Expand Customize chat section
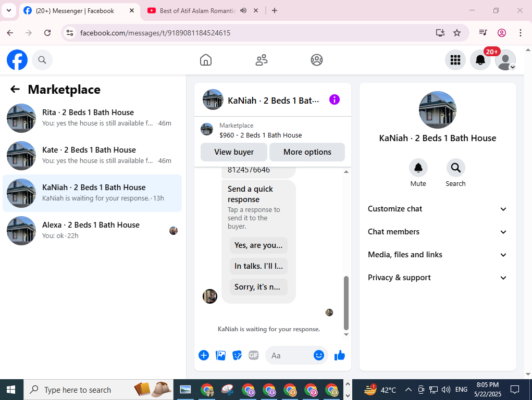The image size is (532, 400). pyautogui.click(x=437, y=209)
